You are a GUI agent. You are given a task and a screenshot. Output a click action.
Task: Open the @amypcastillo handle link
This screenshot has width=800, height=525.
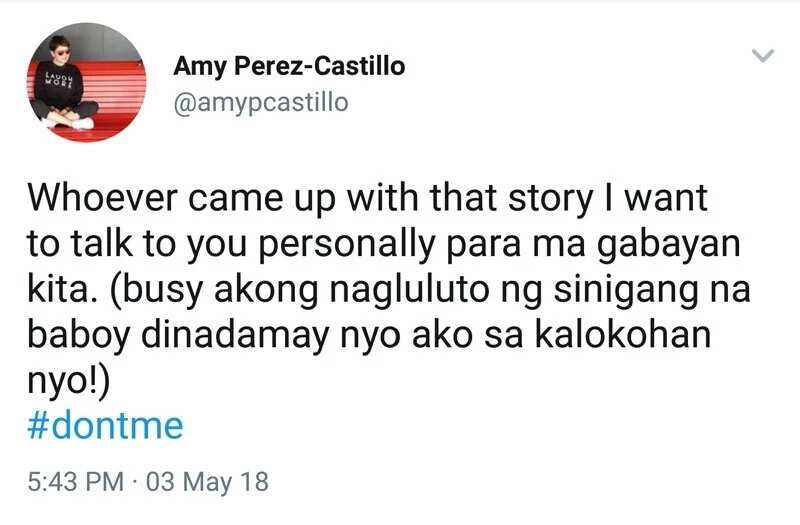(261, 103)
